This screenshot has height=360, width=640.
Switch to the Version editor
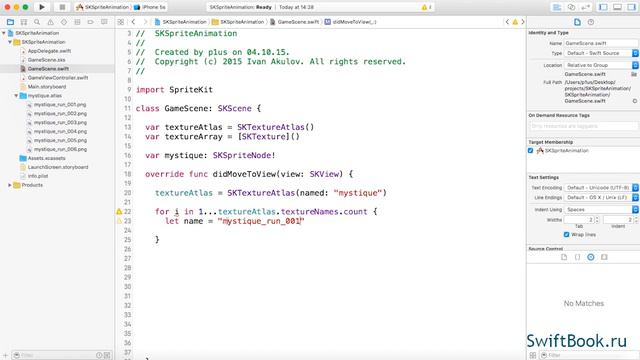point(585,7)
